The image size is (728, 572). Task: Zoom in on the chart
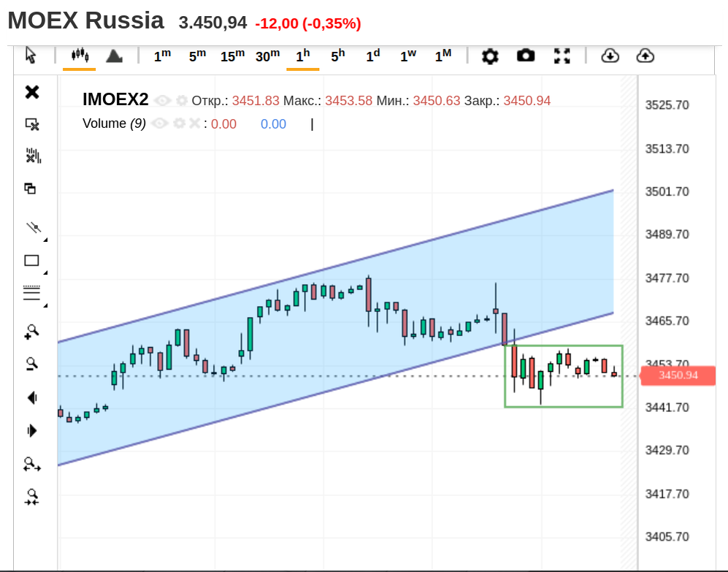[31, 332]
